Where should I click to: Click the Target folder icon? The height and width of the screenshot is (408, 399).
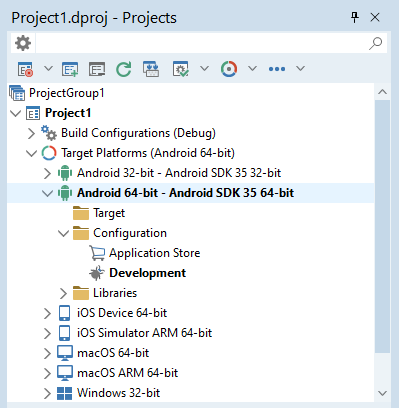tap(81, 213)
